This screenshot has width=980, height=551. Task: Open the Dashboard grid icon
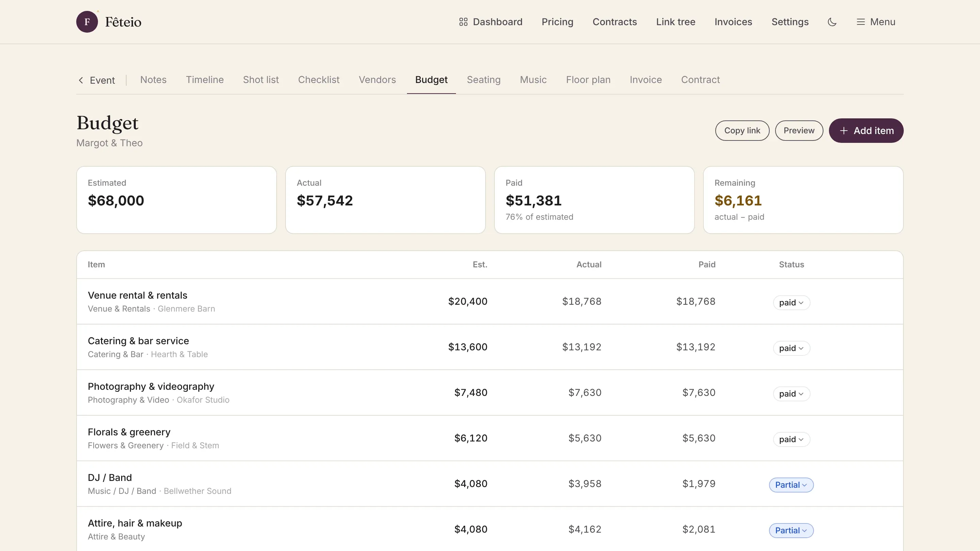(x=463, y=22)
